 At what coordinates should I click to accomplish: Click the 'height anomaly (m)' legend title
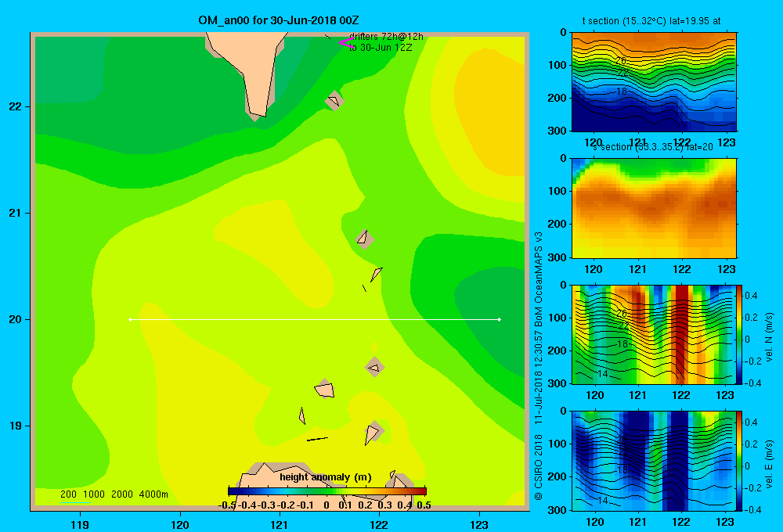326,477
